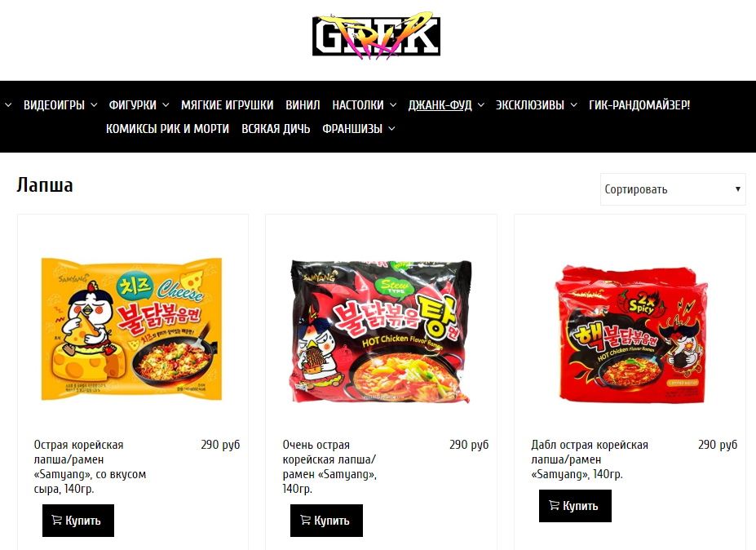This screenshot has height=550, width=756.
Task: Open the Всякая дичь category
Action: pyautogui.click(x=276, y=129)
